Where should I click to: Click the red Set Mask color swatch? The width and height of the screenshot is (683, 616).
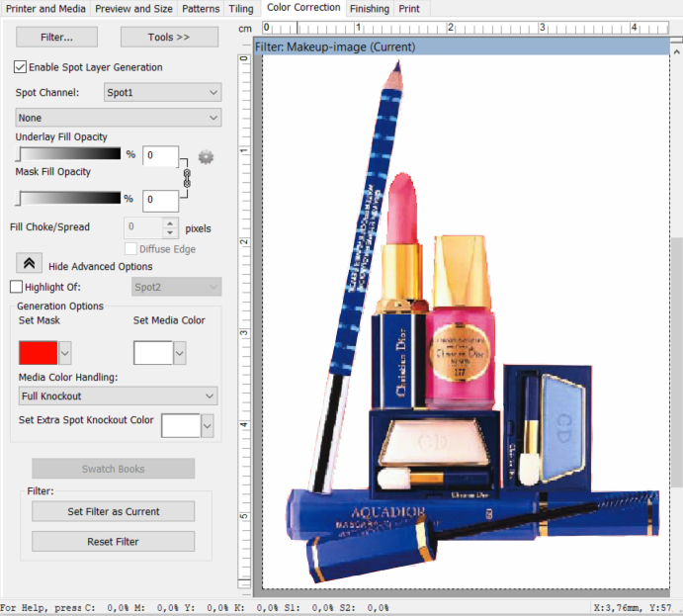coord(39,352)
